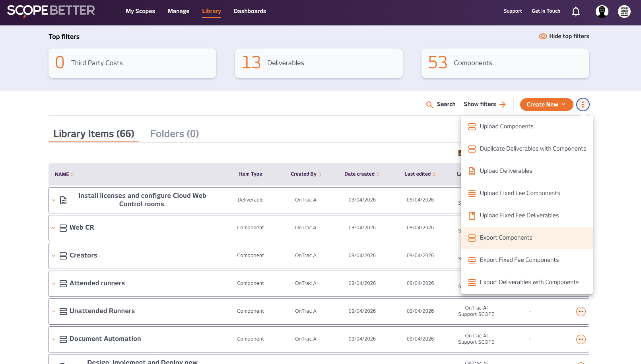The height and width of the screenshot is (364, 641).
Task: Open the notifications bell
Action: tap(575, 12)
